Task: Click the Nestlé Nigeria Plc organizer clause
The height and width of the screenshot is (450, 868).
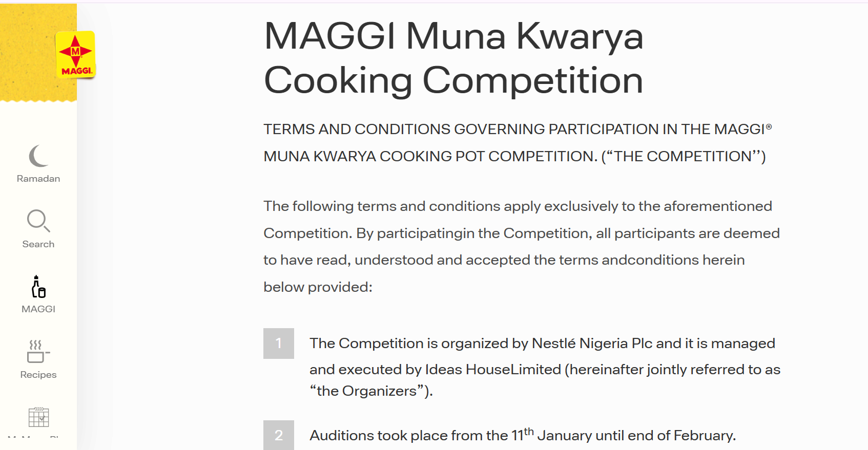Action: pyautogui.click(x=545, y=367)
